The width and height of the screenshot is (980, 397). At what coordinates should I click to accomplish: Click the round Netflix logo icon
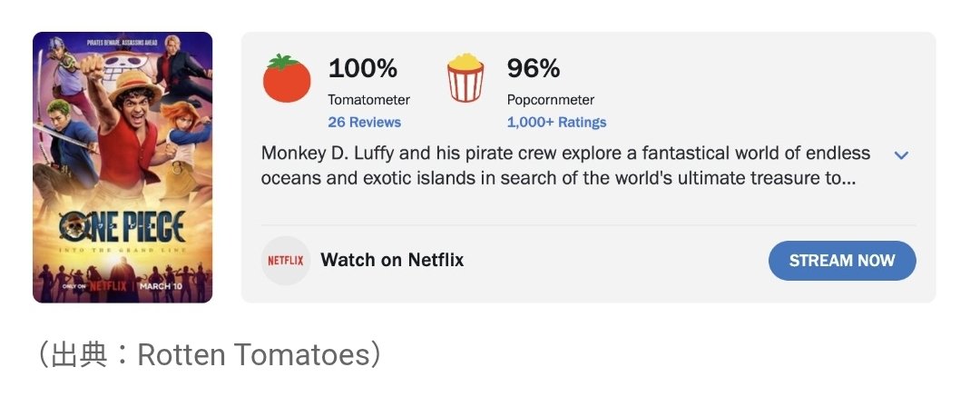tap(285, 261)
